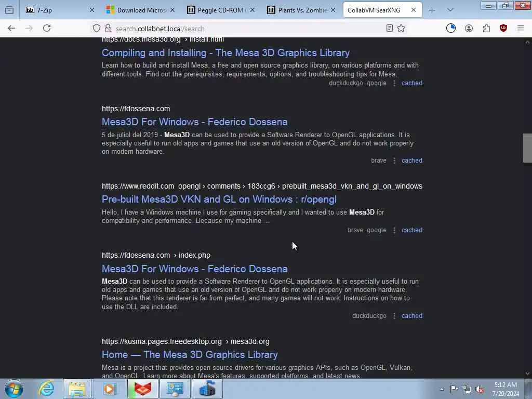
Task: Open cached link of fdossena.com brave result
Action: pos(412,161)
